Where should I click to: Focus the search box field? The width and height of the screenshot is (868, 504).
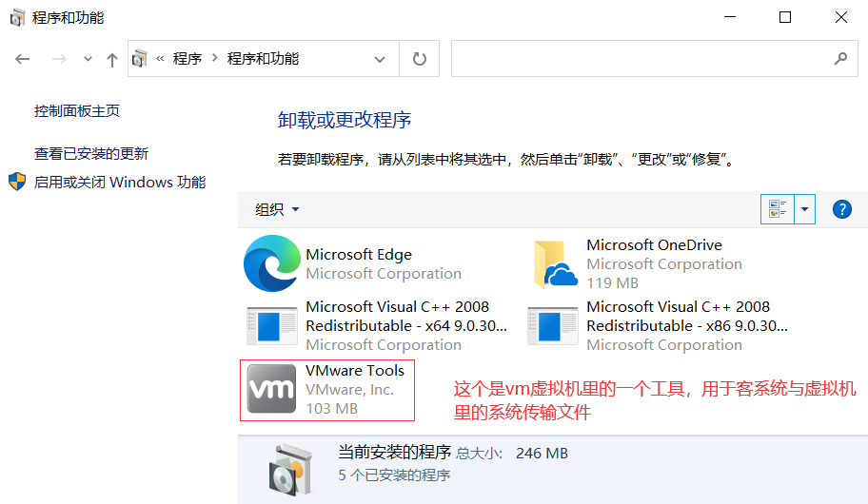[x=654, y=59]
